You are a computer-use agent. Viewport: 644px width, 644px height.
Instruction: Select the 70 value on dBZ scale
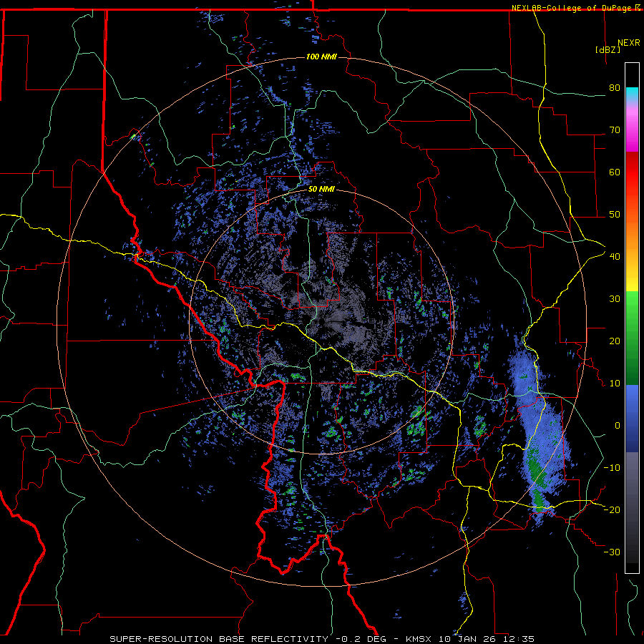615,130
